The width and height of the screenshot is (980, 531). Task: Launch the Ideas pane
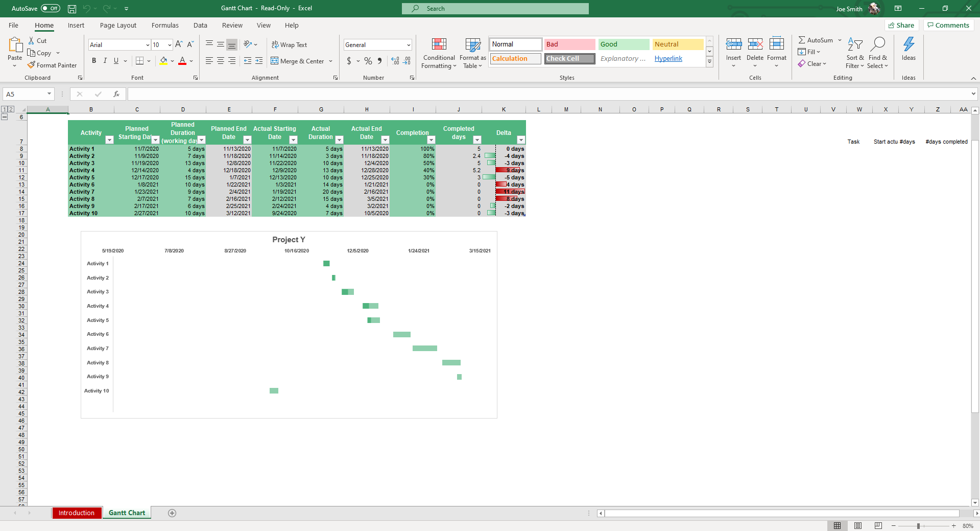[908, 51]
